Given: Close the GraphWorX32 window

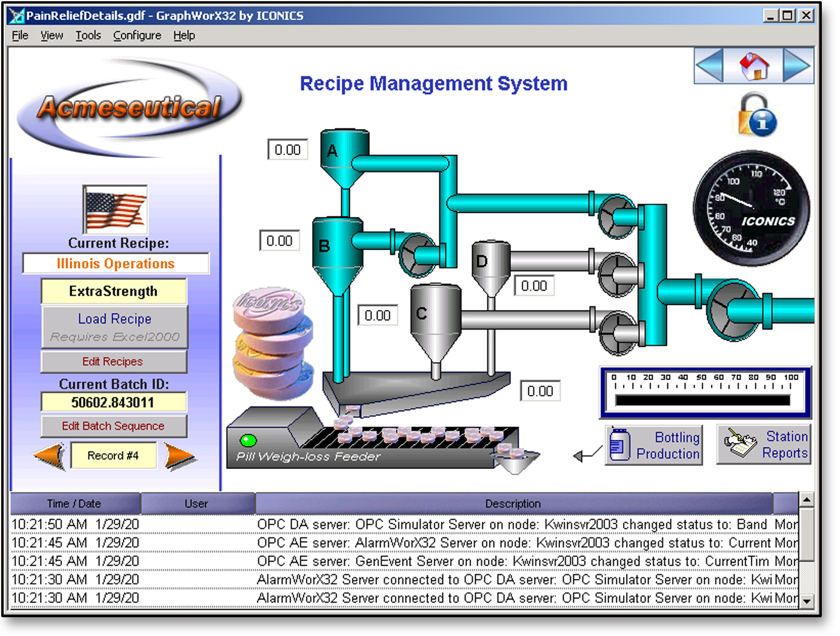Looking at the screenshot, I should pos(806,16).
